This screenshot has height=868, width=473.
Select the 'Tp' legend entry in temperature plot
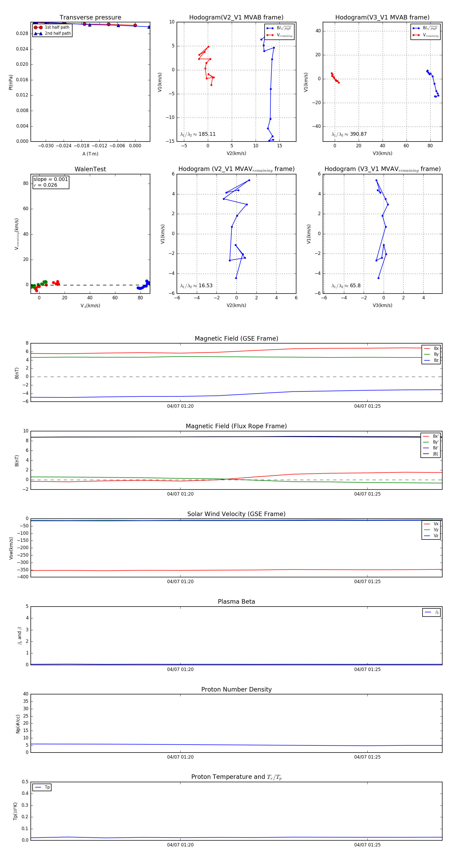[42, 787]
